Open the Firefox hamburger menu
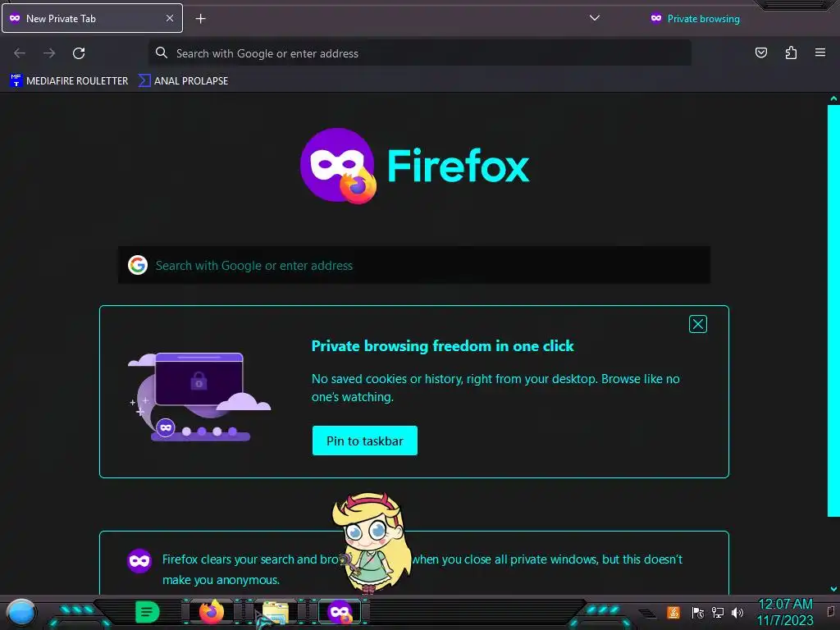The image size is (840, 630). click(819, 52)
